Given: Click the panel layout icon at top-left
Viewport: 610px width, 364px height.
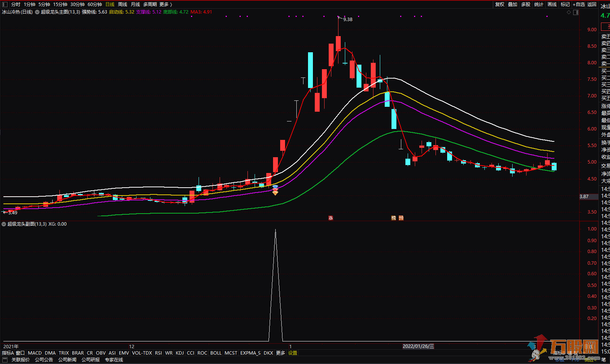Looking at the screenshot, I should coord(5,5).
